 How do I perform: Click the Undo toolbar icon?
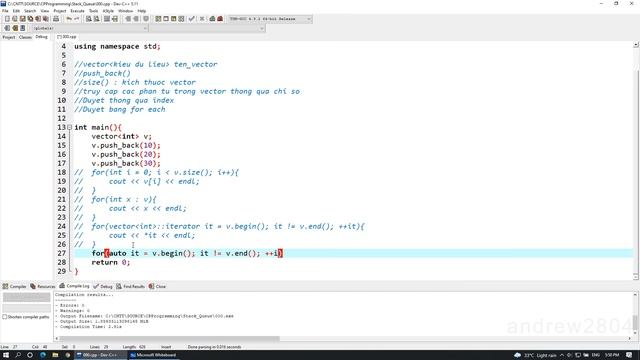(x=69, y=19)
